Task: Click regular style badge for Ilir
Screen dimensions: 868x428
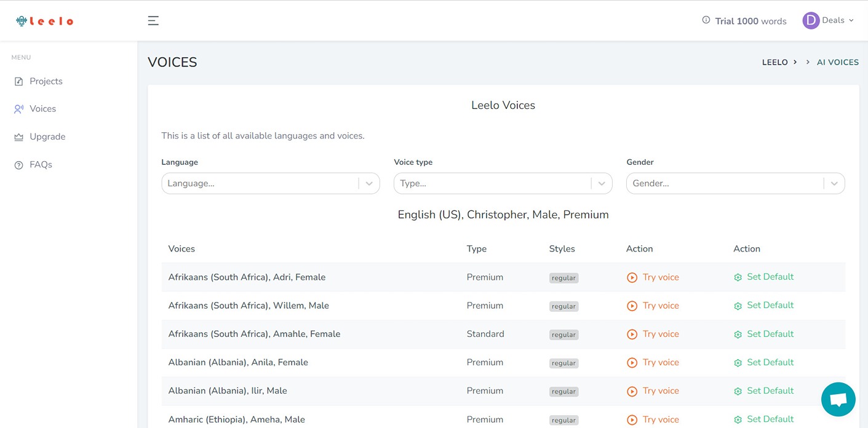Action: tap(563, 392)
